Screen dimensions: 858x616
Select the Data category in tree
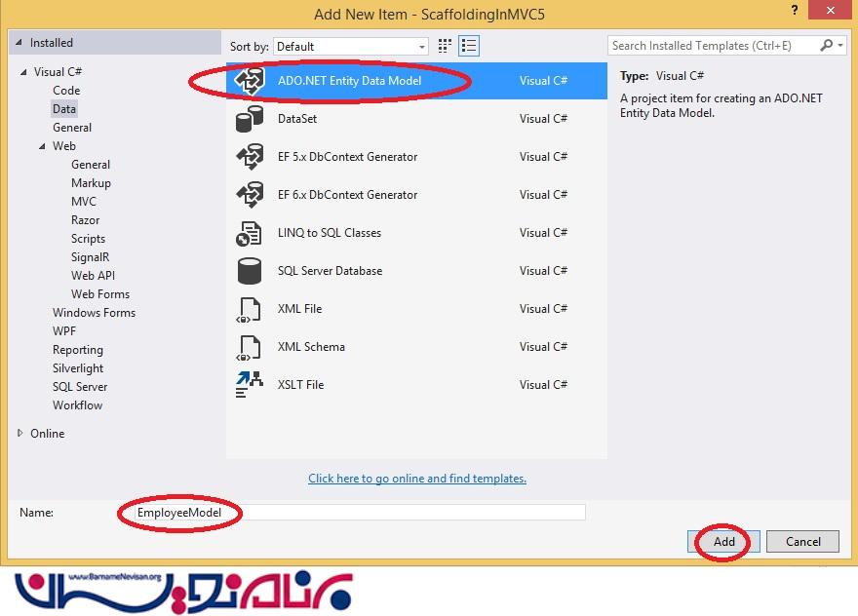click(x=64, y=109)
